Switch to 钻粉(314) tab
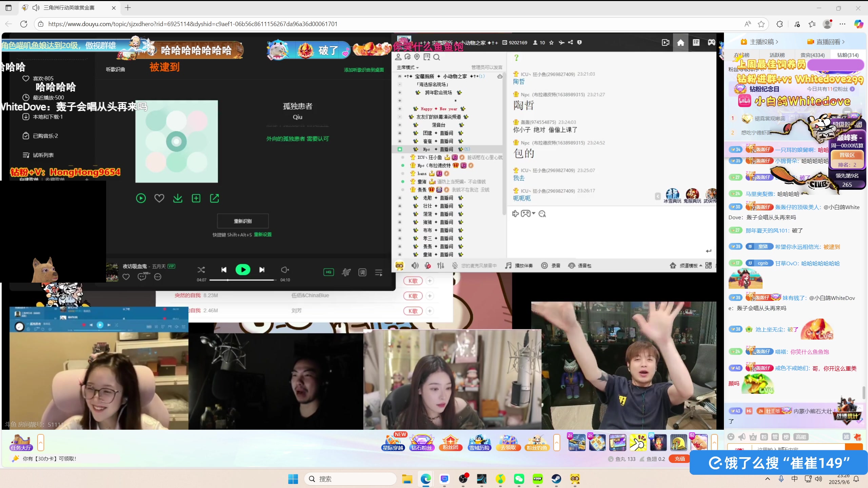The width and height of the screenshot is (868, 488). pos(848,55)
